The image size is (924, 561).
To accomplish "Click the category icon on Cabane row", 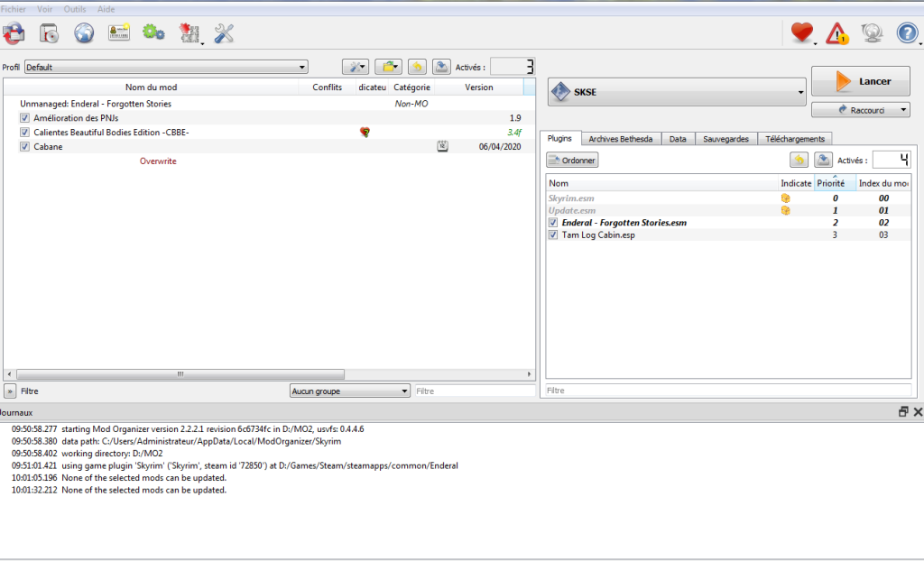I will tap(442, 146).
